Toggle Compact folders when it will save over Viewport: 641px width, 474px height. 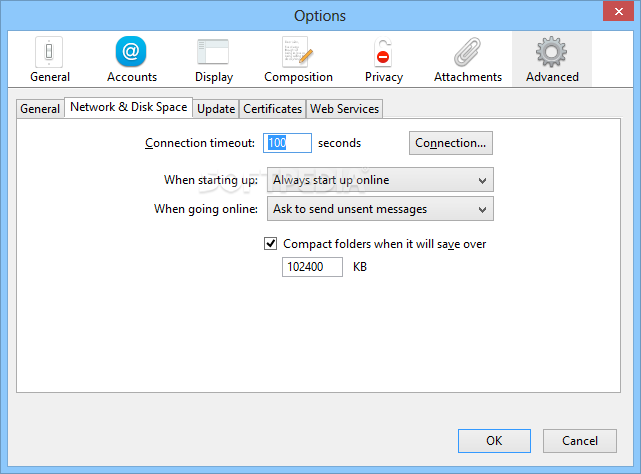(x=270, y=244)
